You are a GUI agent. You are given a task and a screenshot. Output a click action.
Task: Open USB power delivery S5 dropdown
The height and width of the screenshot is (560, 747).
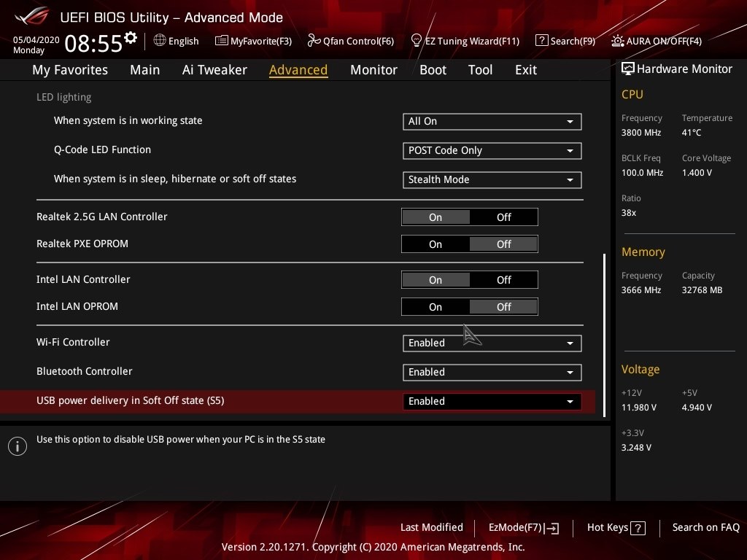point(492,402)
